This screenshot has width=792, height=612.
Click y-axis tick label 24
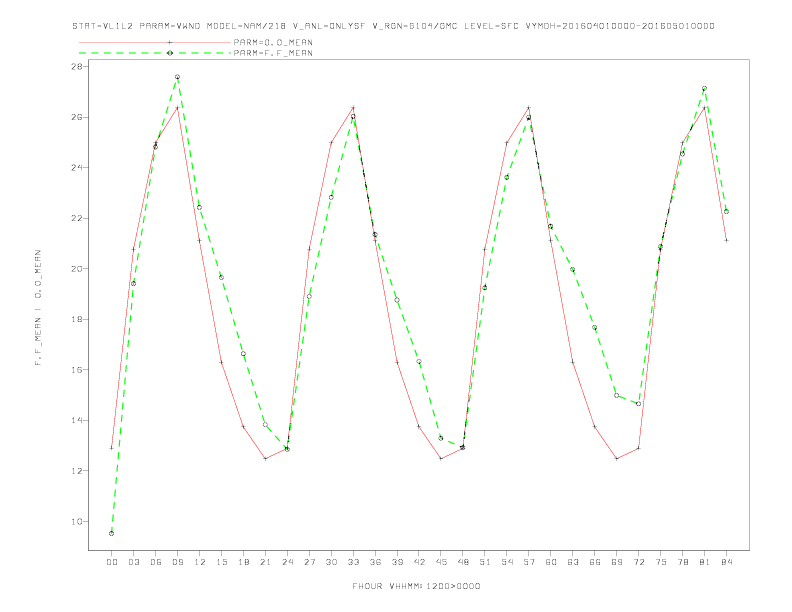pyautogui.click(x=79, y=168)
